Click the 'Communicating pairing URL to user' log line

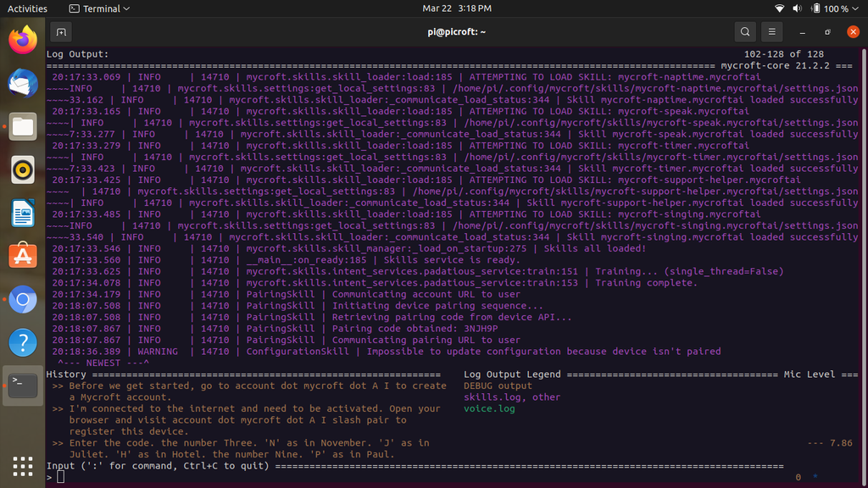287,341
